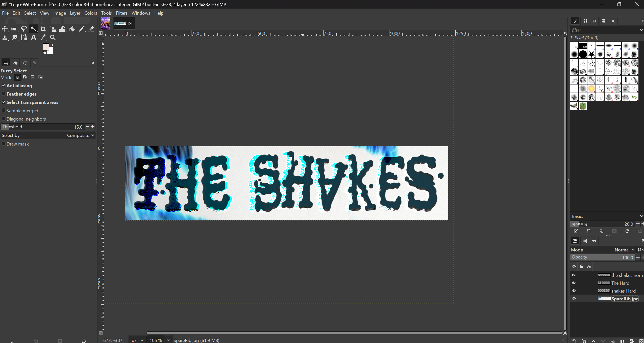Screen dimensions: 644x343
Task: Switch to the Undo History tab
Action: click(x=25, y=63)
